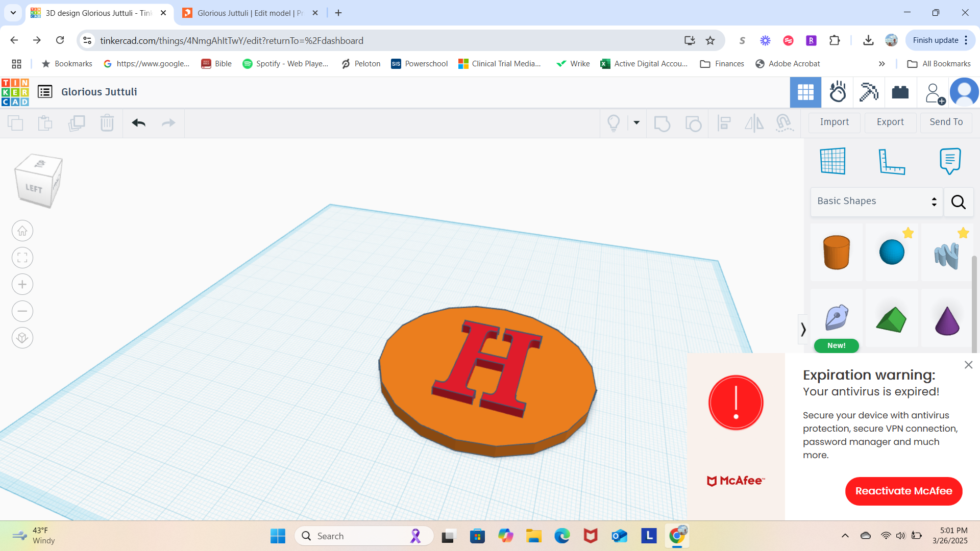Undo the last action
The height and width of the screenshot is (551, 980).
(x=139, y=123)
